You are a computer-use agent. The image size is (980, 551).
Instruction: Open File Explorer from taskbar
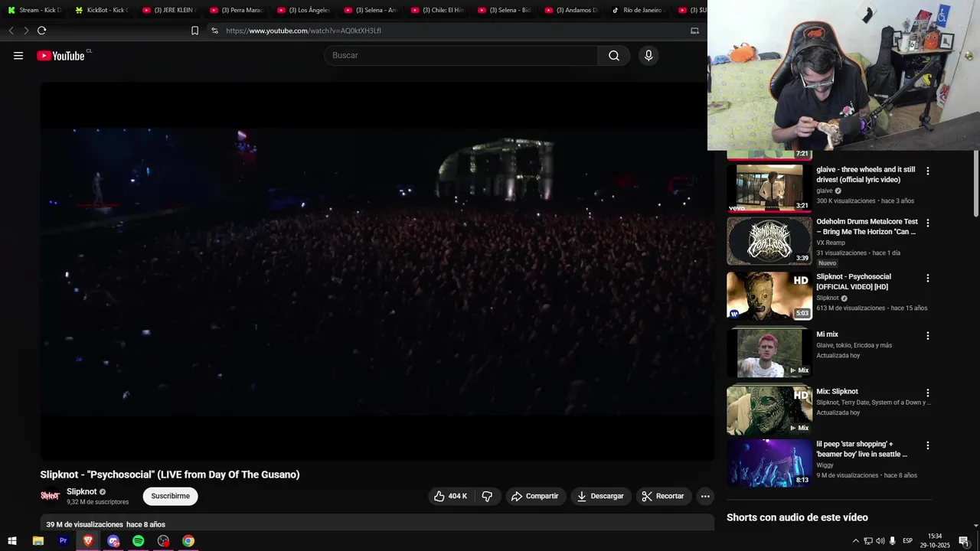[38, 541]
